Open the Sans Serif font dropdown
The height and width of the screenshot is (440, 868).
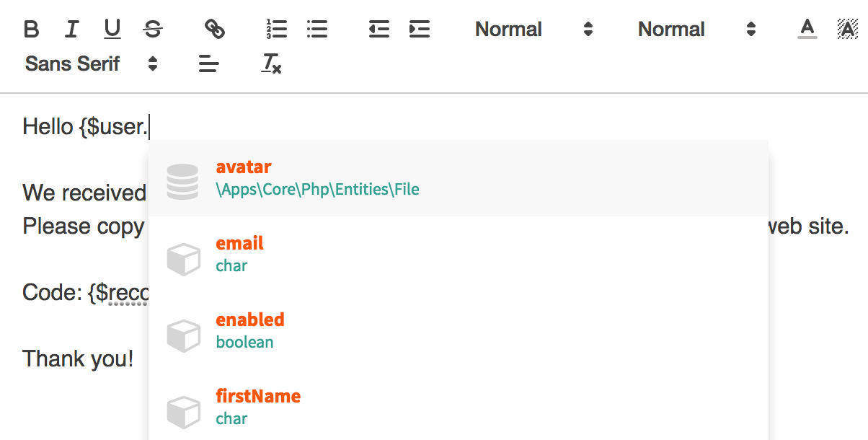[92, 64]
